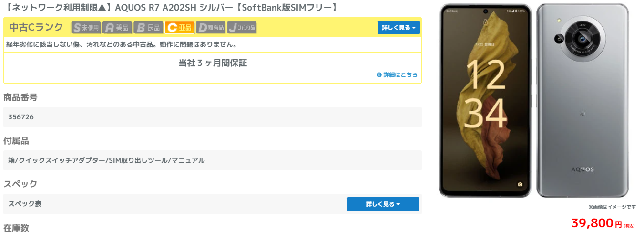
Task: Click the S 未使用 rank badge
Action: click(86, 28)
